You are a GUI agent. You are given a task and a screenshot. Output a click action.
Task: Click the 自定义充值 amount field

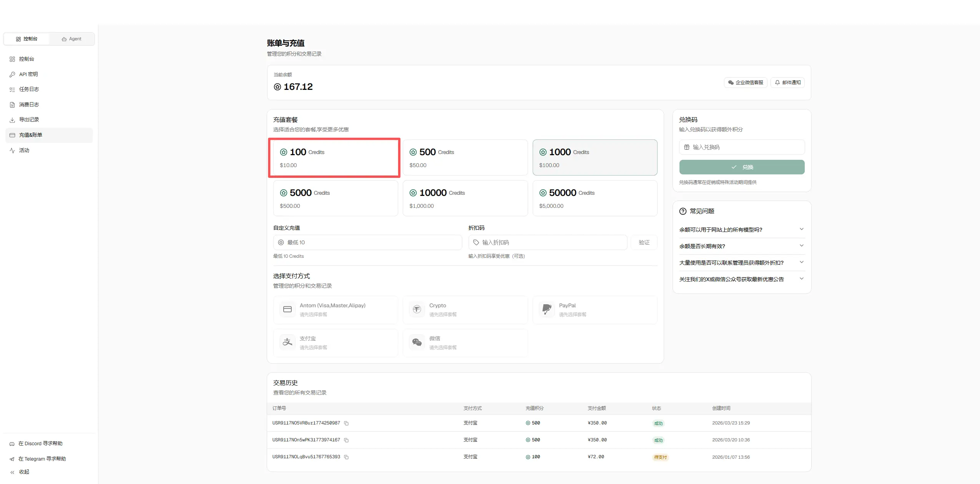(367, 242)
